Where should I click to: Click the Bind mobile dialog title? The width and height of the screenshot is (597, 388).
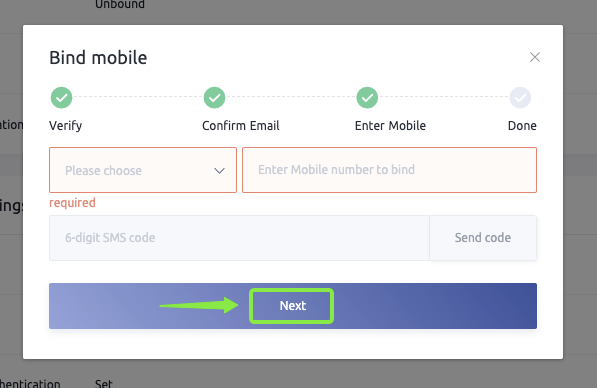[x=98, y=58]
